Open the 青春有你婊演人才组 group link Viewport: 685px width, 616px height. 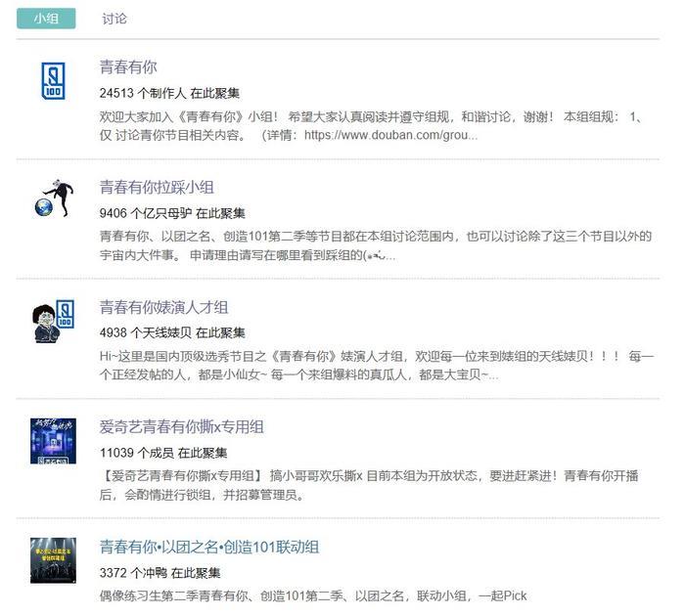coord(163,307)
